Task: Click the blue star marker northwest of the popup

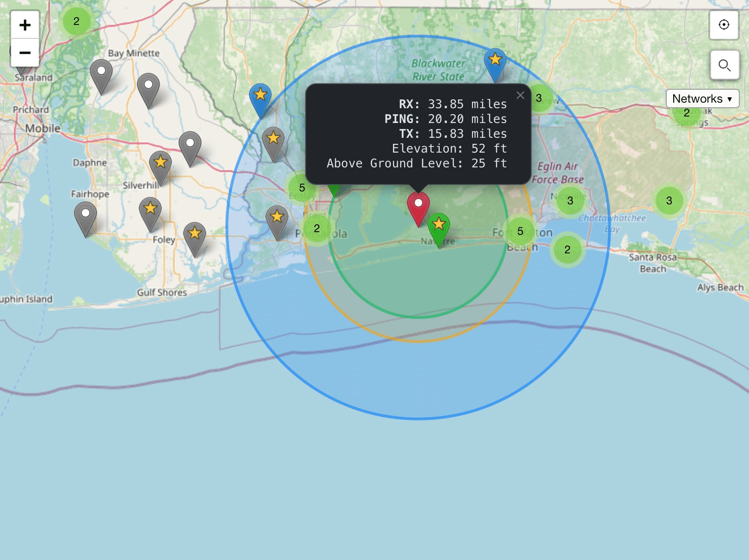Action: pos(260,97)
